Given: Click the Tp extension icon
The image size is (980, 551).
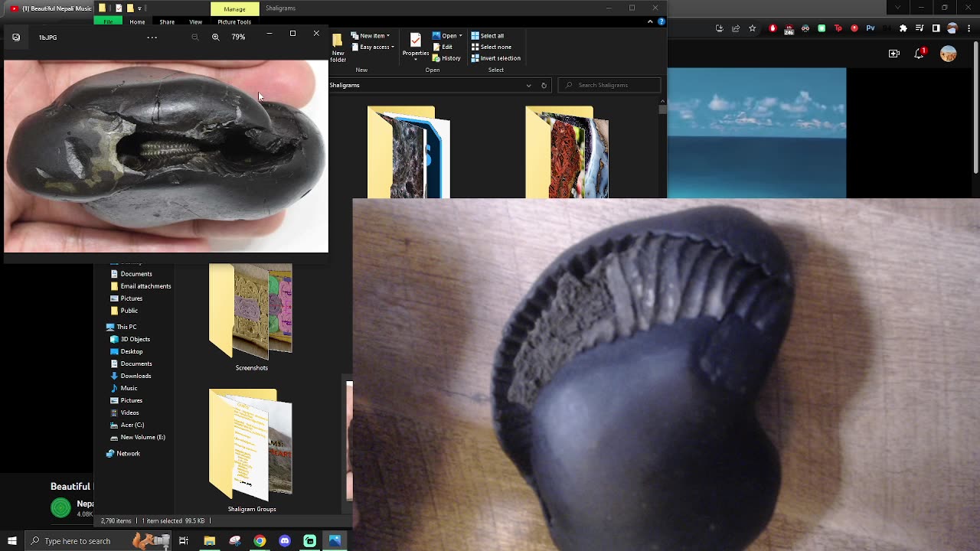Looking at the screenshot, I should click(x=838, y=28).
